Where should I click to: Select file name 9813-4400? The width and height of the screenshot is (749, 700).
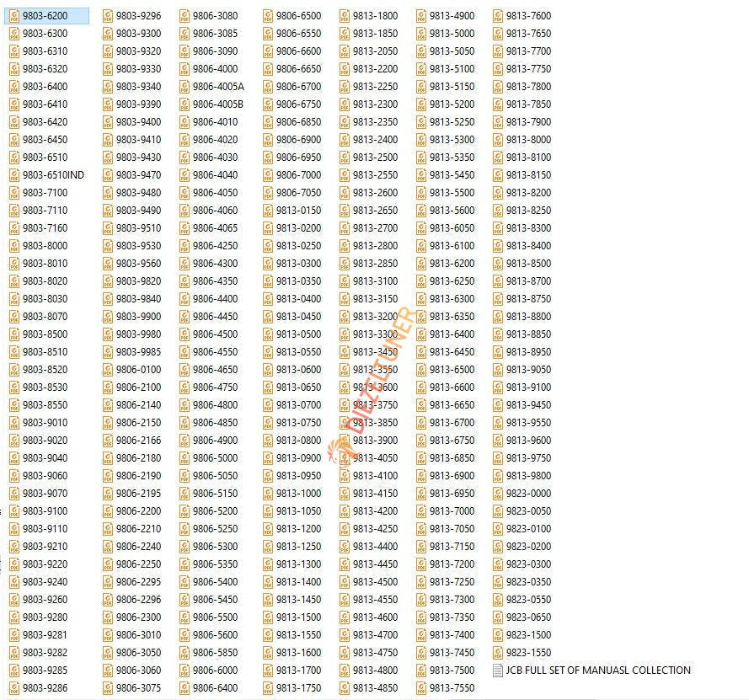[375, 546]
